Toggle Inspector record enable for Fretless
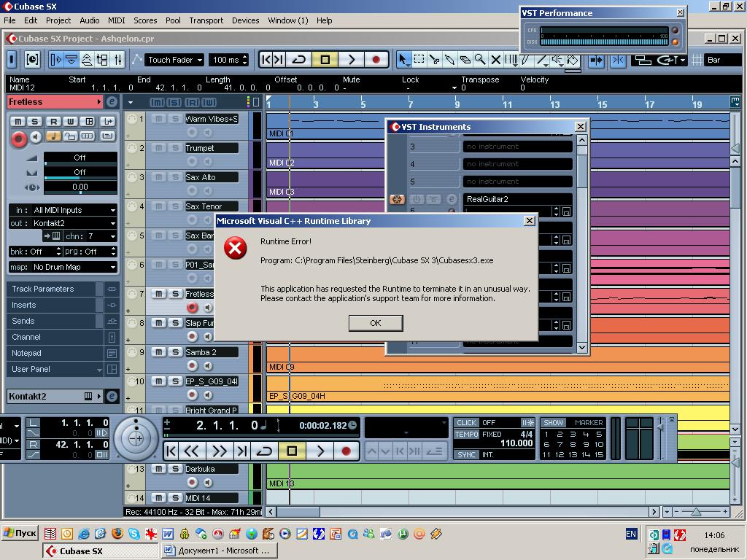Viewport: 747px width, 560px height. pos(18,139)
